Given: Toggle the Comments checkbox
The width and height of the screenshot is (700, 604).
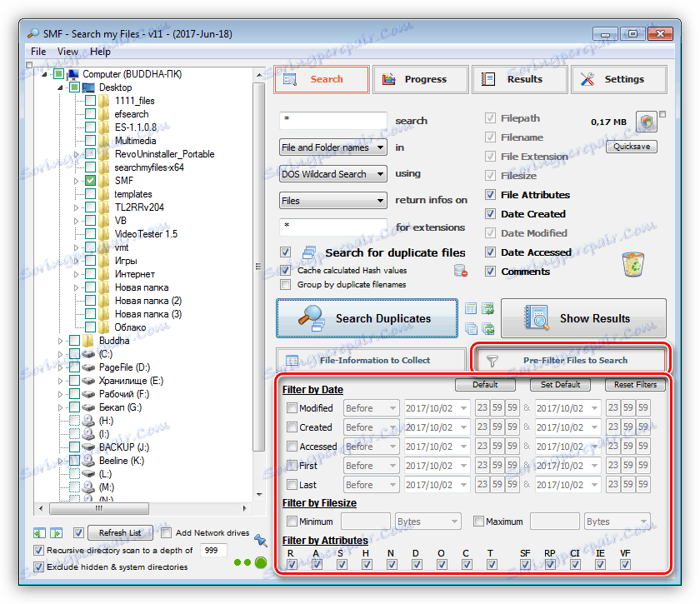Looking at the screenshot, I should point(490,272).
